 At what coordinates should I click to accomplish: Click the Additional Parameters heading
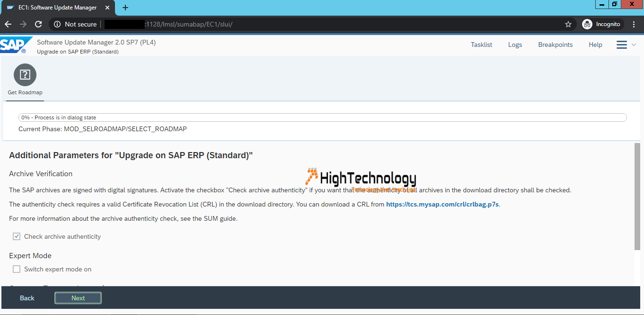pyautogui.click(x=131, y=155)
